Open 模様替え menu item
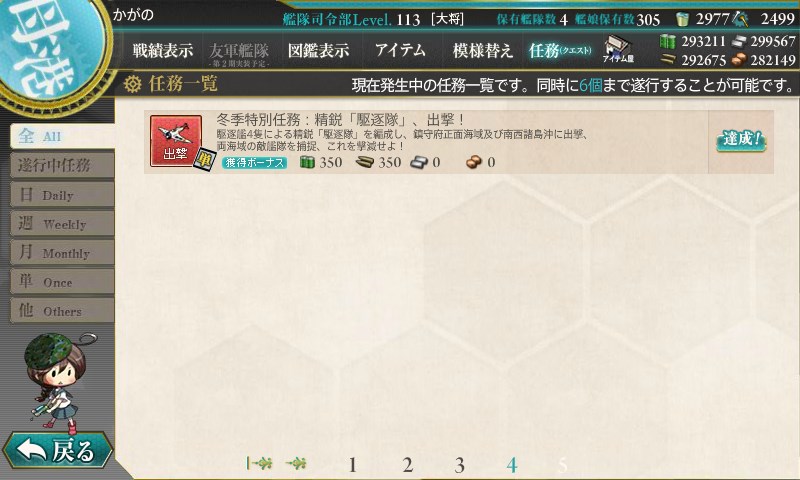Viewport: 800px width, 480px height. tap(482, 50)
